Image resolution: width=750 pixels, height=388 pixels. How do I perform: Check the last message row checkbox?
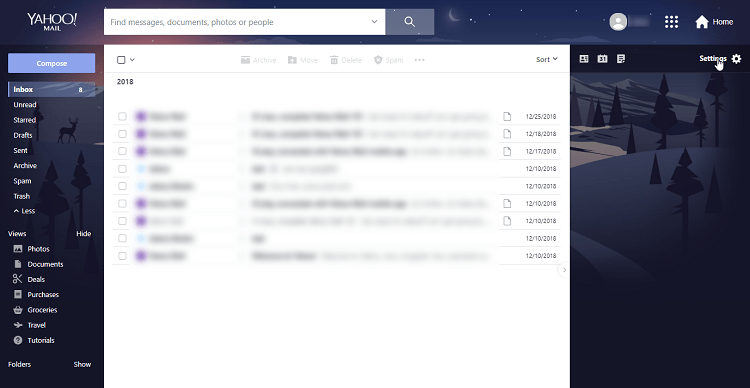tap(122, 256)
